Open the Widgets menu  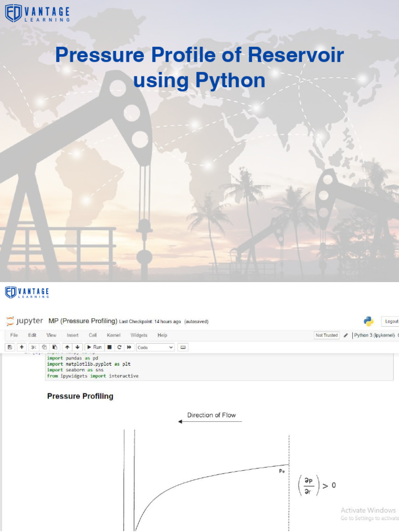[139, 335]
